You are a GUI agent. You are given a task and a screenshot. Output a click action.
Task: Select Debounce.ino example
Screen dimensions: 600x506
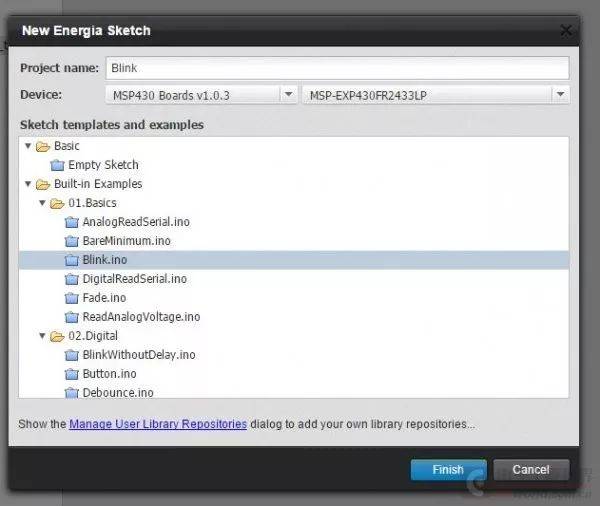point(118,392)
